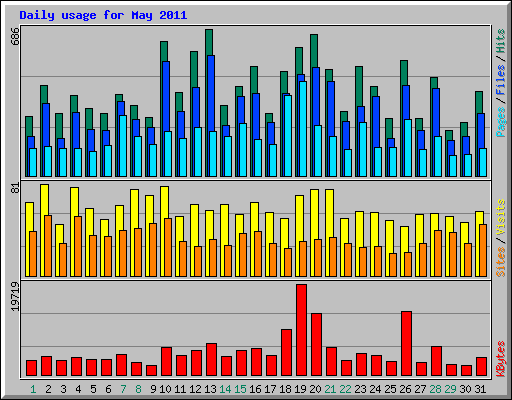Click day 22 on the x-axis
This screenshot has width=512, height=400.
345,389
